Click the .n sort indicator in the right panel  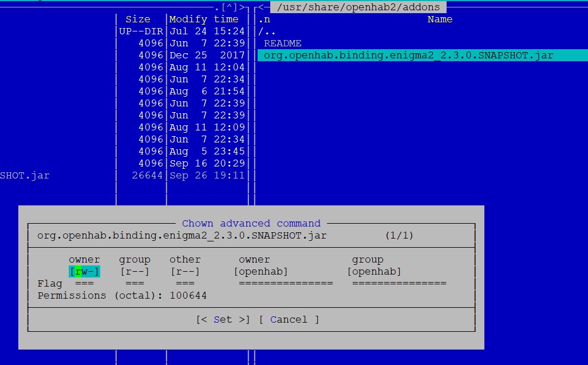(264, 19)
